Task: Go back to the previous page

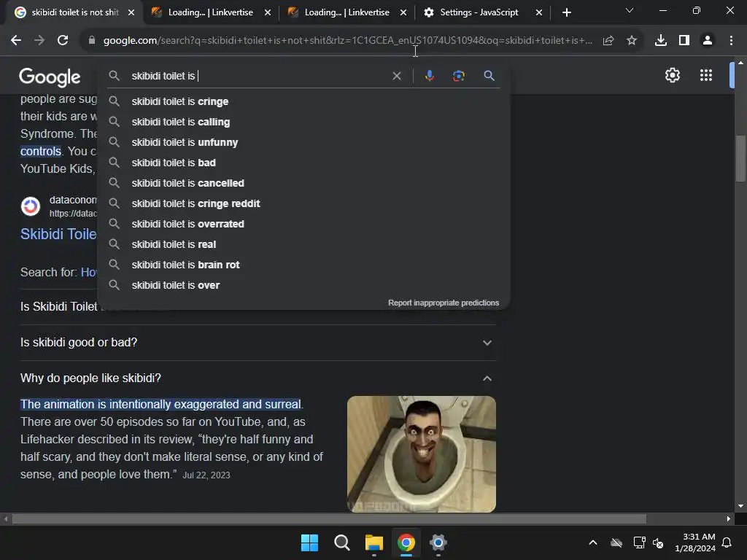Action: [16, 41]
